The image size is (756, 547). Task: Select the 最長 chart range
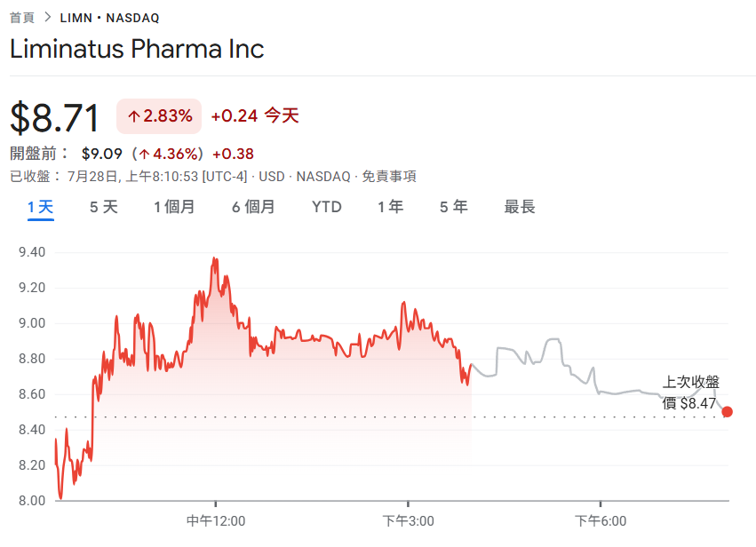click(521, 206)
